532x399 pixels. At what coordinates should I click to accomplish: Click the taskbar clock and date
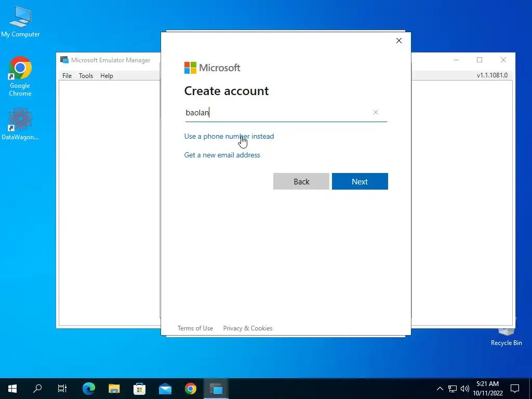488,389
